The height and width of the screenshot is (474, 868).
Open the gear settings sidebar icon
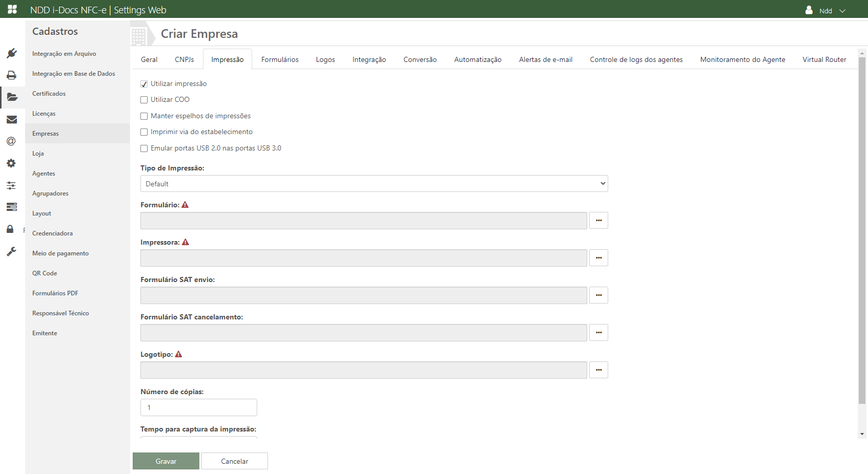pyautogui.click(x=11, y=163)
